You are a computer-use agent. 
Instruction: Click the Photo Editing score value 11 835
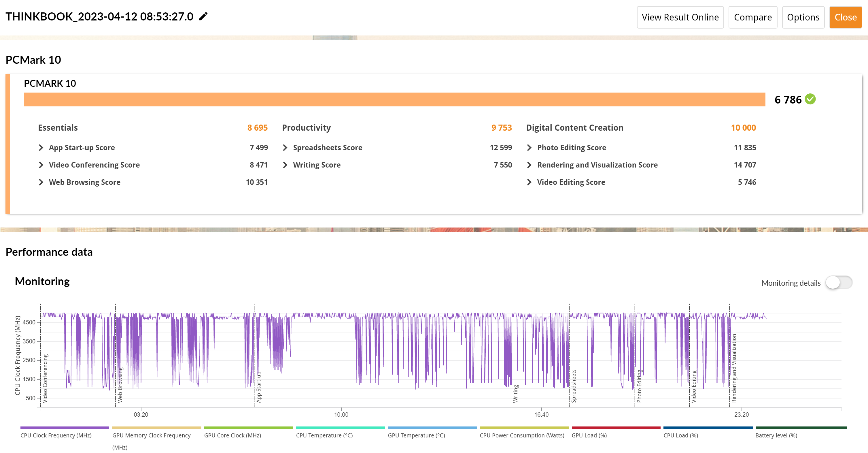pyautogui.click(x=745, y=147)
